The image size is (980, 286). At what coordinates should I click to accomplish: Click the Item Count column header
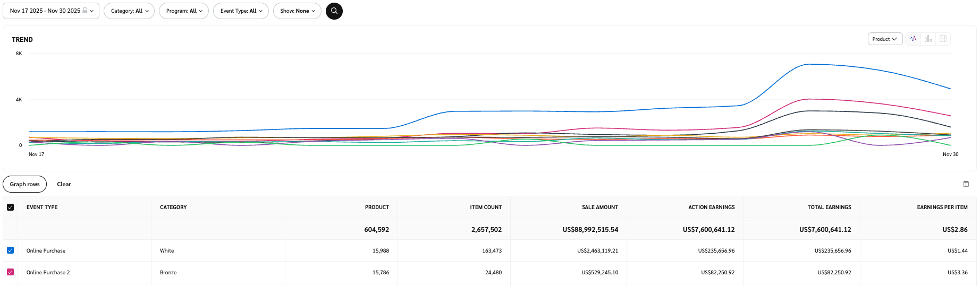coord(485,207)
